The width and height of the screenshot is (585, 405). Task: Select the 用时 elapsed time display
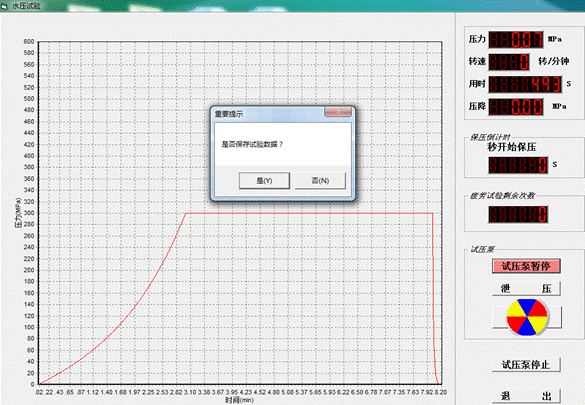click(x=525, y=84)
